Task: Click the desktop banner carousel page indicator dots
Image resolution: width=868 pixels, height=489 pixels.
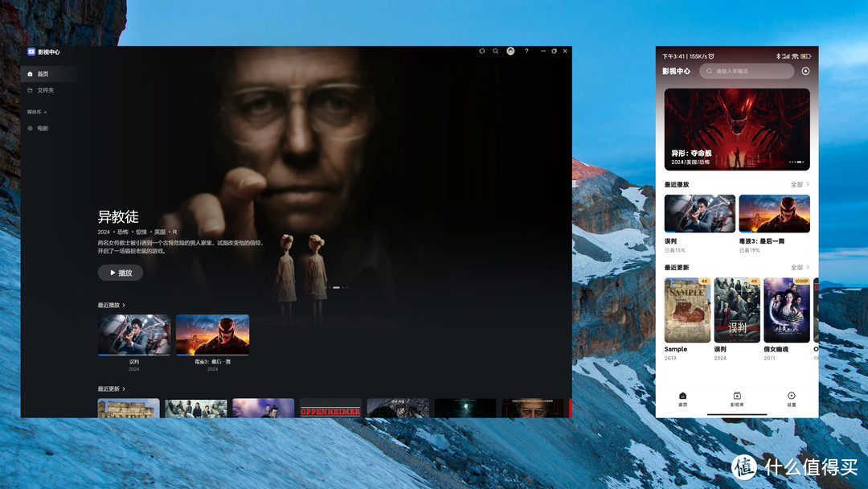Action: pos(338,287)
